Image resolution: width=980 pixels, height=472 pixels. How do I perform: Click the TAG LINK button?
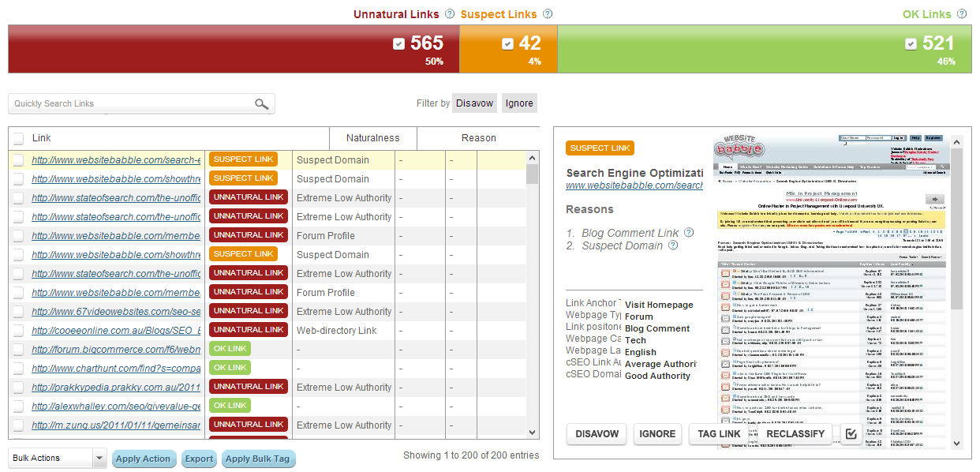click(719, 434)
